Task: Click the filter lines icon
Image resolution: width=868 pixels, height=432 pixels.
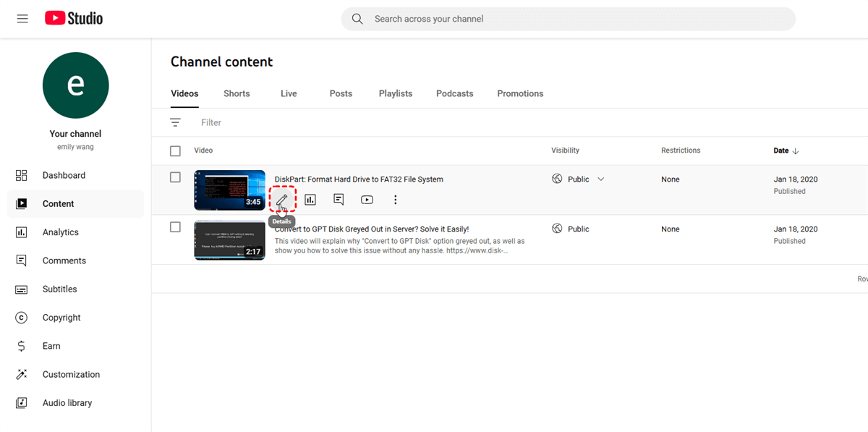Action: [x=175, y=122]
